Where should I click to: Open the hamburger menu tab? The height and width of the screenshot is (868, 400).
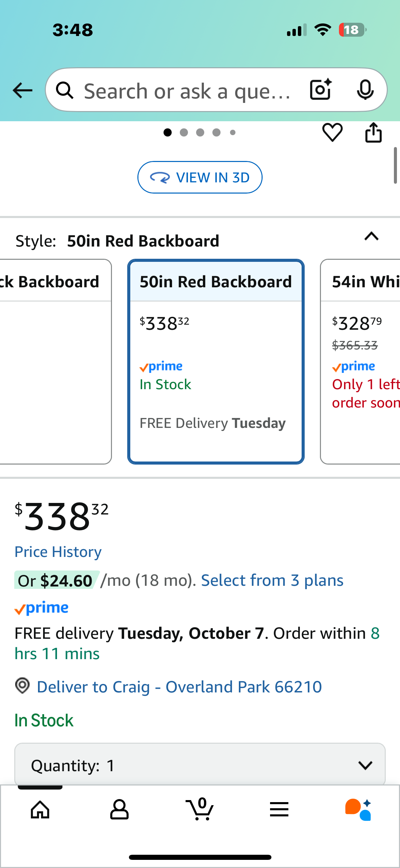[x=279, y=810]
